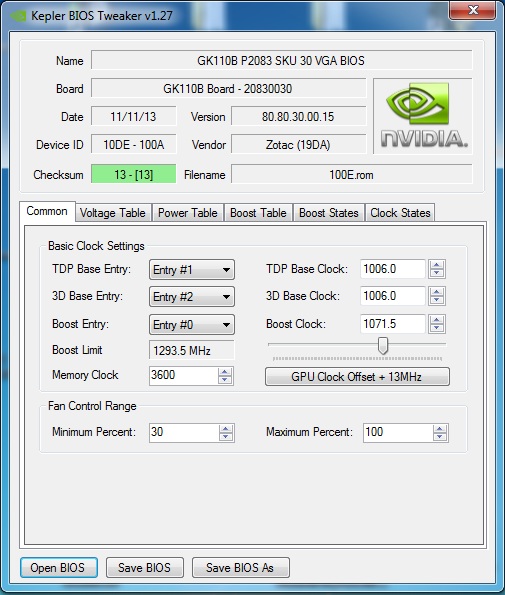Close the Kepler BIOS Tweaker window
This screenshot has width=505, height=595.
472,10
